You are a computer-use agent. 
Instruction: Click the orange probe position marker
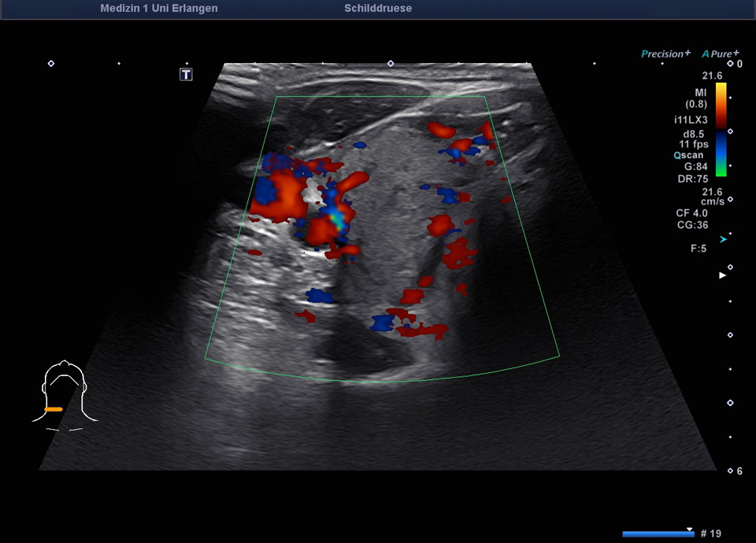54,409
